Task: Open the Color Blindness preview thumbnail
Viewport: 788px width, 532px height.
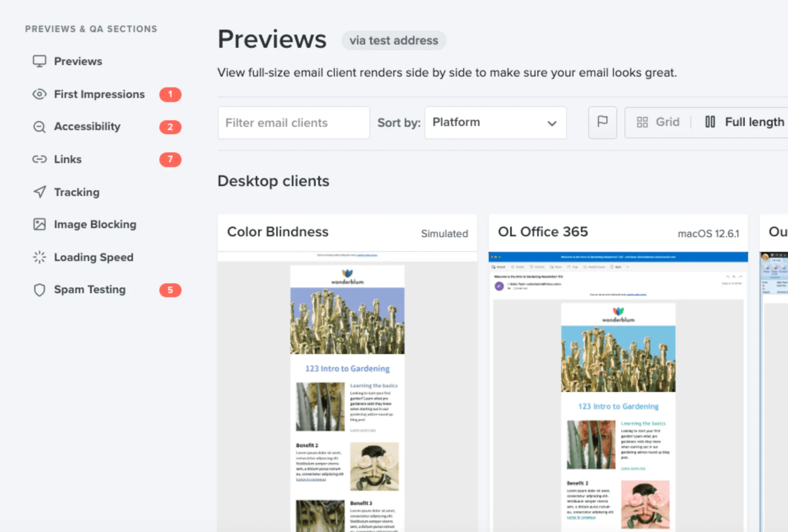Action: (x=347, y=392)
